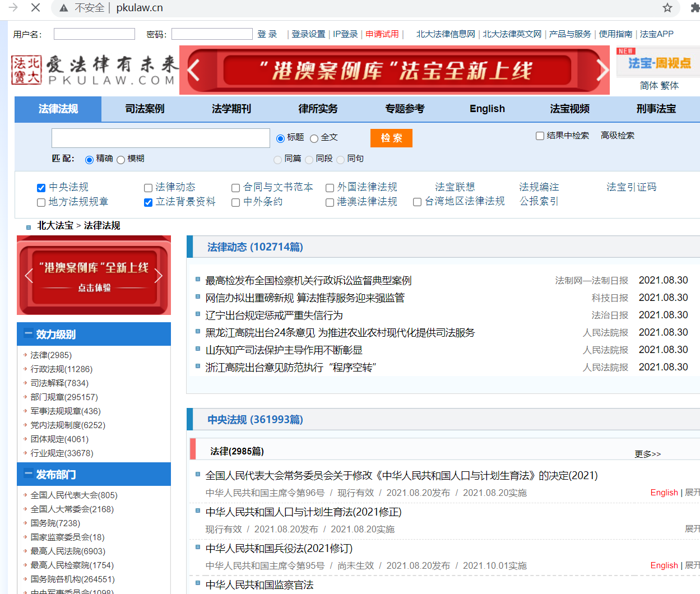
Task: Click the orange 检索 search button
Action: pos(391,138)
